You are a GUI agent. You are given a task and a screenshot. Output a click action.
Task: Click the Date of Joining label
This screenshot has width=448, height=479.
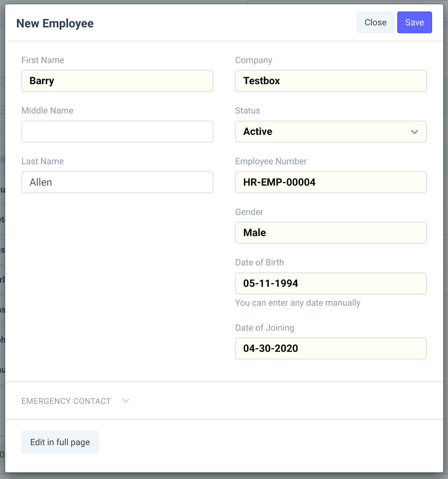pyautogui.click(x=265, y=328)
